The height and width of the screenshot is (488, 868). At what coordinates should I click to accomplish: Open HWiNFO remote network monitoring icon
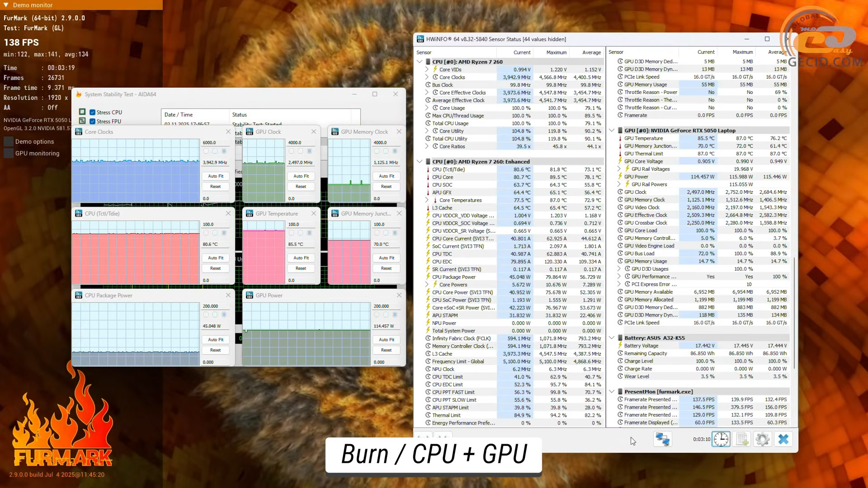662,439
